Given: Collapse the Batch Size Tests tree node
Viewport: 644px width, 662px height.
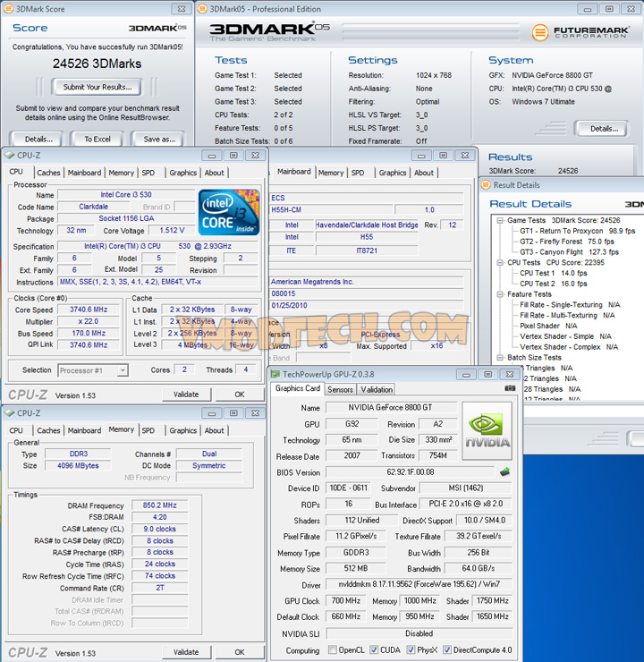Looking at the screenshot, I should [500, 358].
